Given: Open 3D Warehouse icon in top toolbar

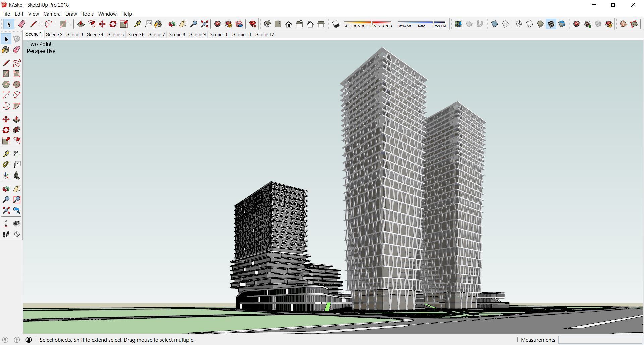Looking at the screenshot, I should tap(218, 24).
